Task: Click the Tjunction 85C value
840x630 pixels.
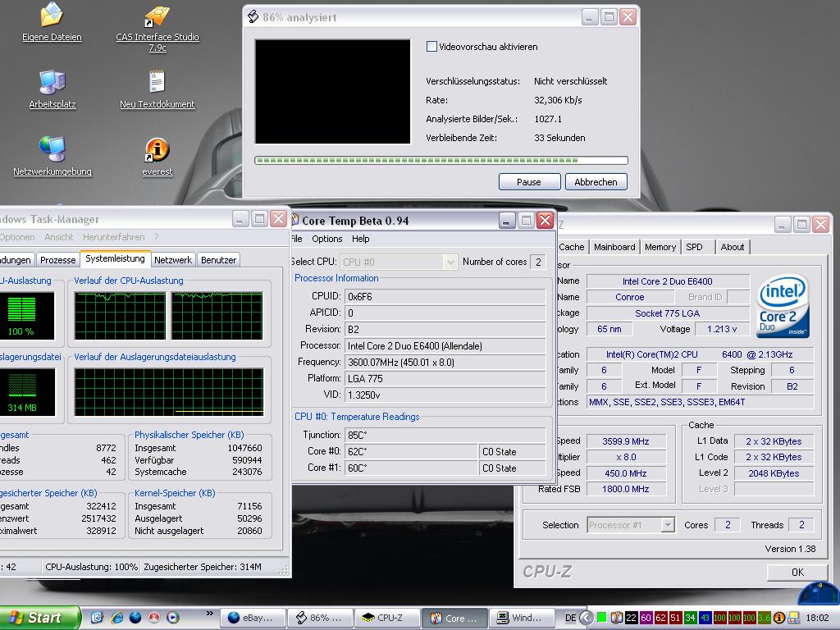Action: click(x=445, y=435)
